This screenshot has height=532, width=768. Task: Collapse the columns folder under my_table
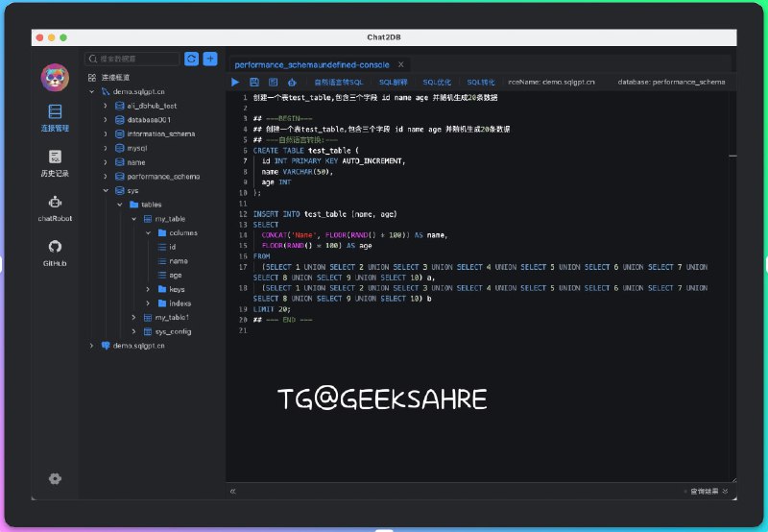click(x=148, y=233)
